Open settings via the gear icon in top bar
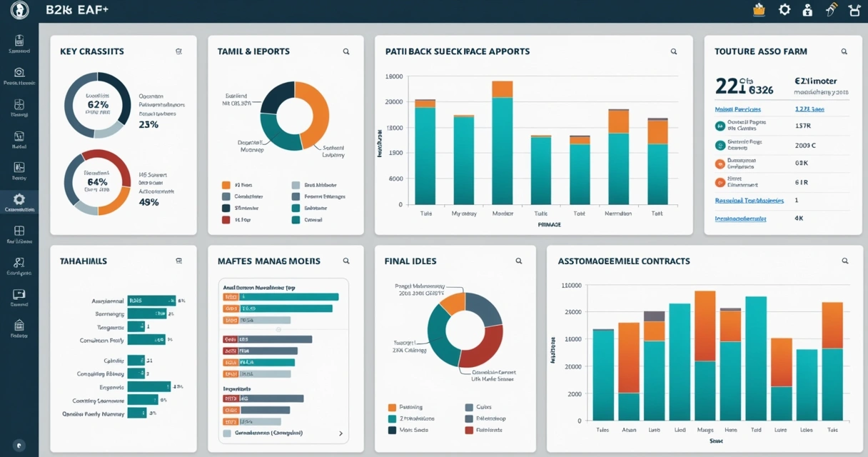This screenshot has height=457, width=868. [x=784, y=9]
